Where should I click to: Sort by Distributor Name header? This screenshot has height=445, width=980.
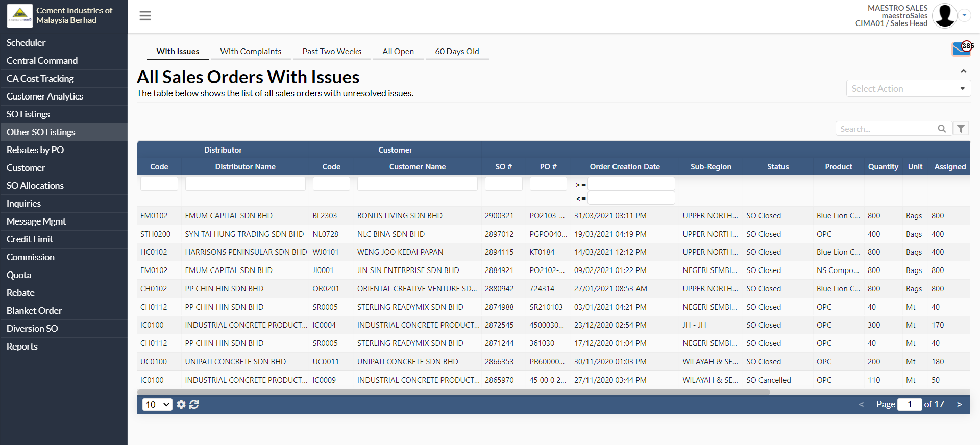[x=245, y=167]
